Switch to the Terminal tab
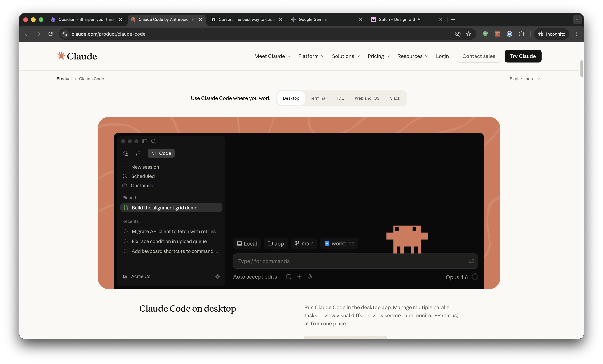The height and width of the screenshot is (364, 603). 318,98
